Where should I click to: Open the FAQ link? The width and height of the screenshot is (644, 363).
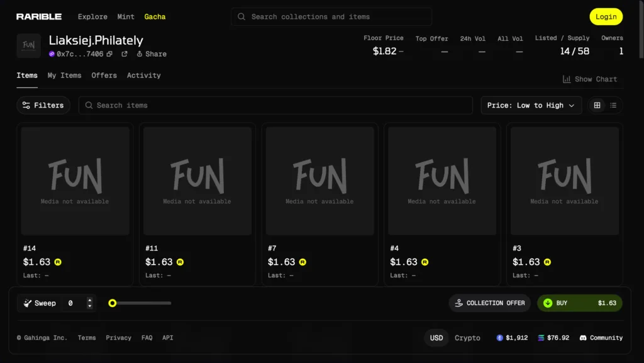click(147, 338)
